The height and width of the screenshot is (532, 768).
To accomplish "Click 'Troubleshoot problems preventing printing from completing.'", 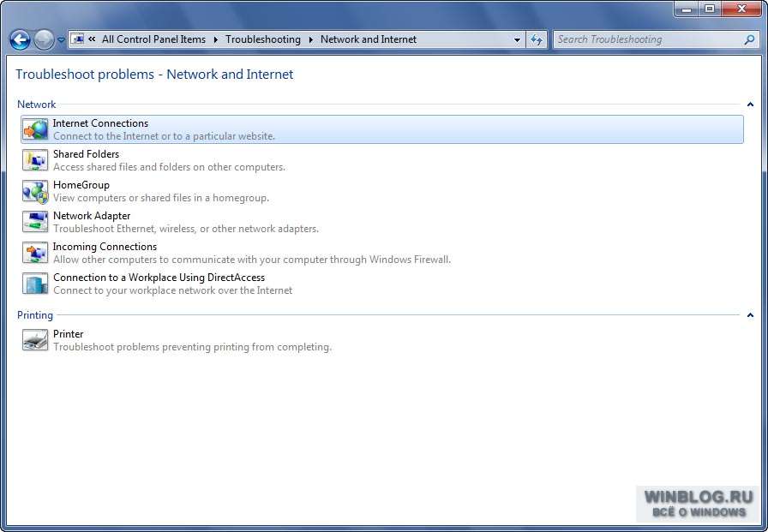I will coord(193,347).
